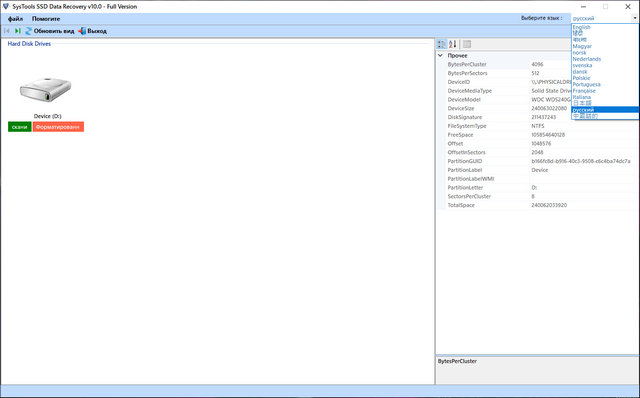Image resolution: width=640 pixels, height=398 pixels.
Task: Choose Magyar in the language list
Action: (582, 46)
